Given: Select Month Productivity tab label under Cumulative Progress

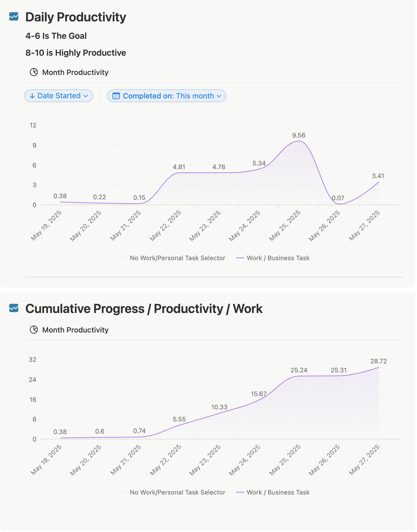Looking at the screenshot, I should point(75,330).
